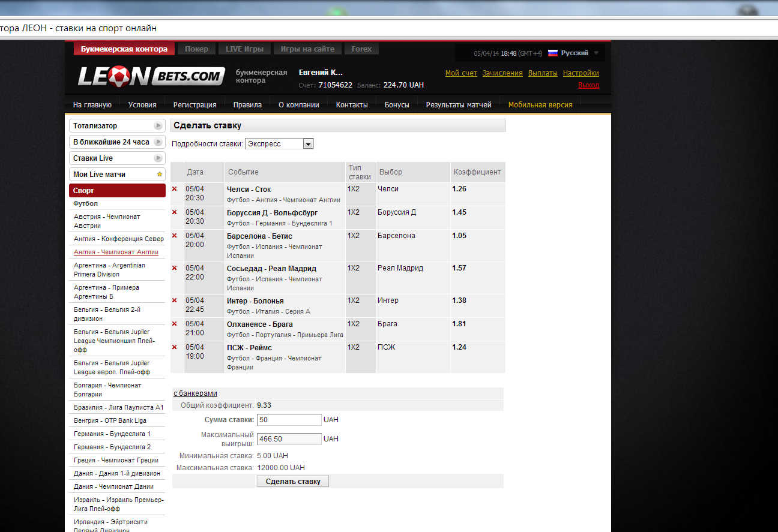Open Германия - Бундеслига 1 league
Image resolution: width=778 pixels, height=532 pixels.
pos(112,434)
